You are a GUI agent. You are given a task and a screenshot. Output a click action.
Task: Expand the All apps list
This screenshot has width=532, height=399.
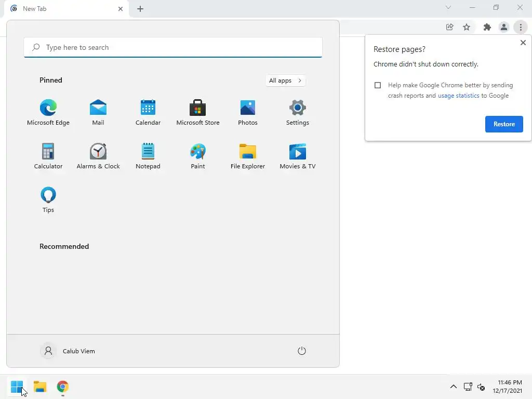coord(285,81)
